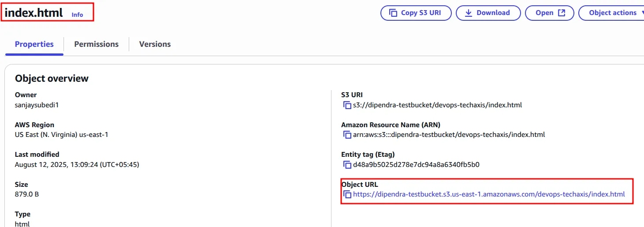Copy the Amazon Resource Name icon
The image size is (644, 227).
(347, 135)
